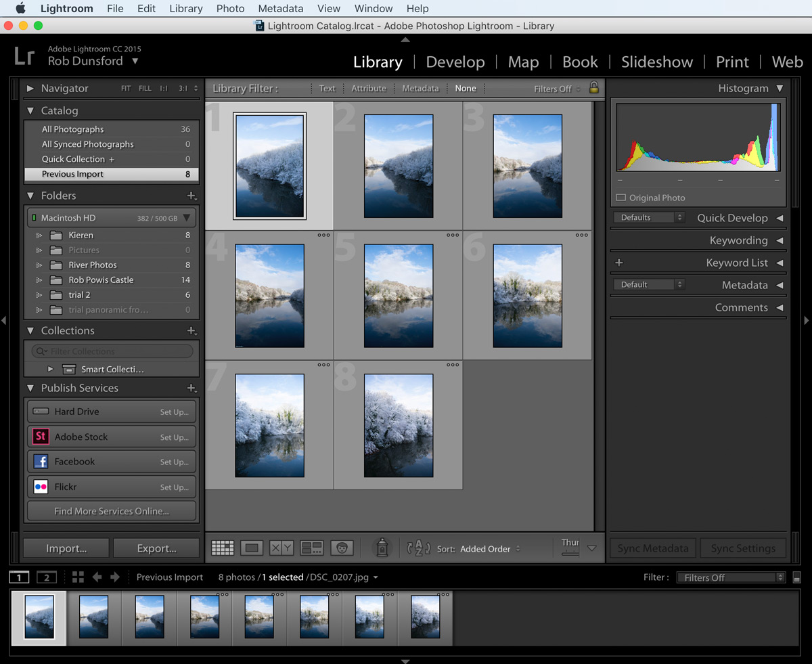The image size is (812, 664).
Task: Reverse the sort direction with the A-Z icon
Action: (418, 548)
